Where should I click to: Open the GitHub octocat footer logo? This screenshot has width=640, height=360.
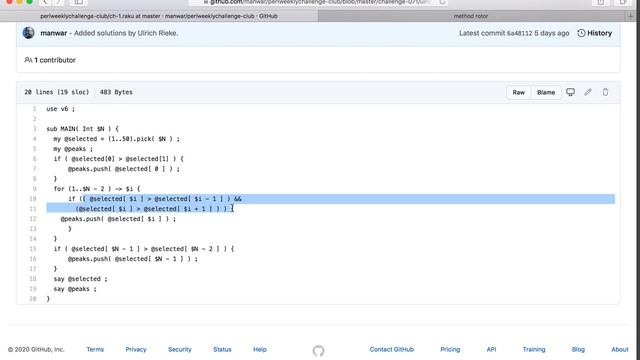(x=318, y=351)
